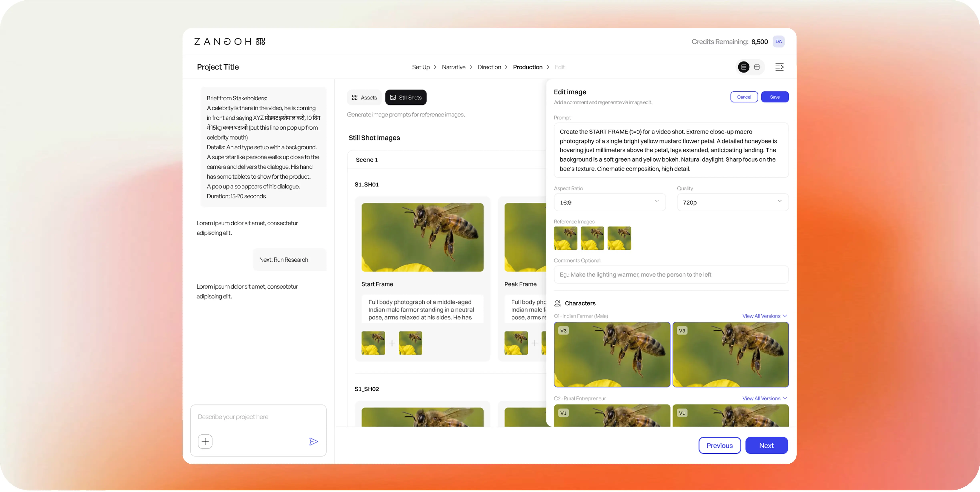Open the Start Frame bee image

[422, 238]
